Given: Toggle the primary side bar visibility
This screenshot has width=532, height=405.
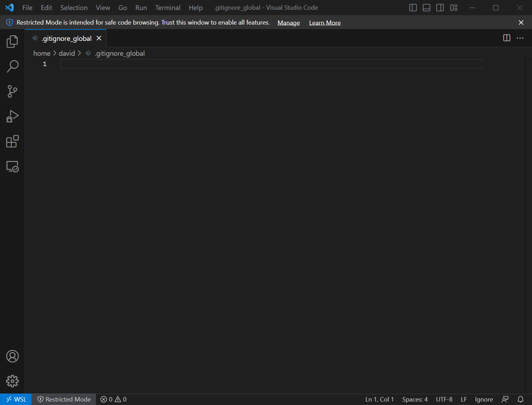Looking at the screenshot, I should [413, 7].
